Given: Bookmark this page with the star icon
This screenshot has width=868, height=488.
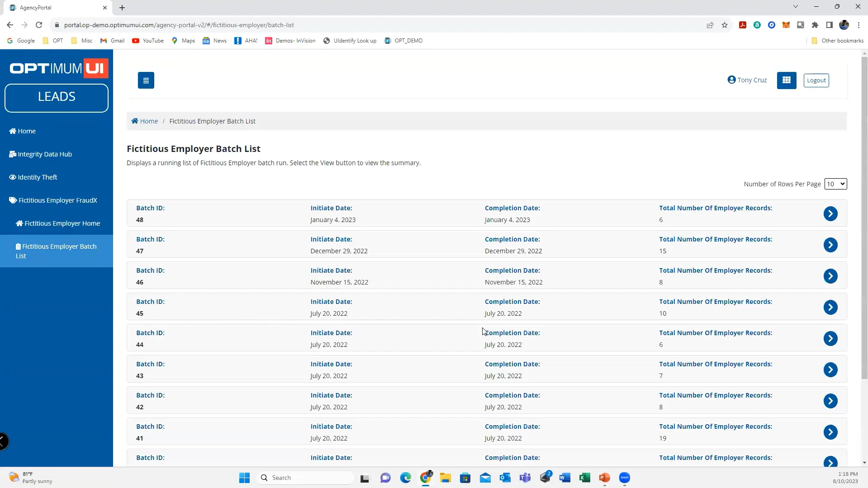Looking at the screenshot, I should [x=725, y=25].
